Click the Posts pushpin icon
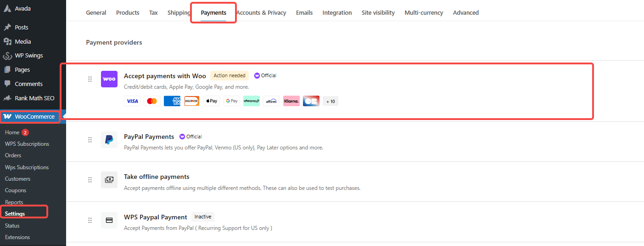 click(7, 27)
